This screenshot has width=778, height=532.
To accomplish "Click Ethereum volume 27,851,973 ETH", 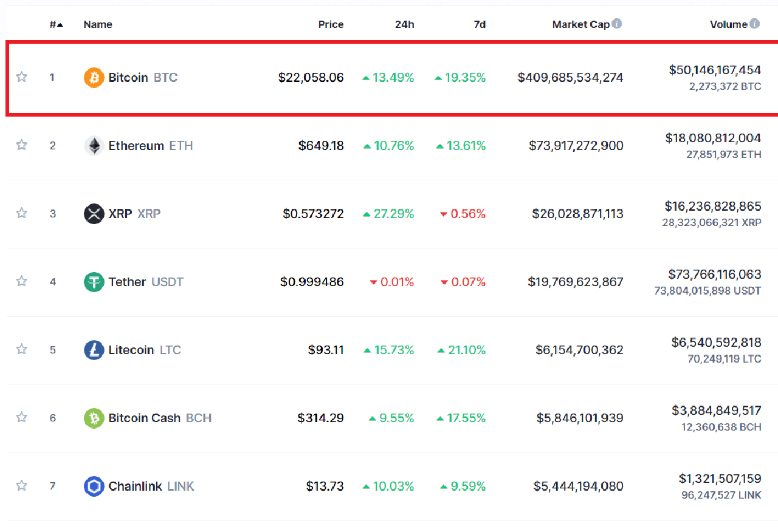I will click(x=723, y=154).
